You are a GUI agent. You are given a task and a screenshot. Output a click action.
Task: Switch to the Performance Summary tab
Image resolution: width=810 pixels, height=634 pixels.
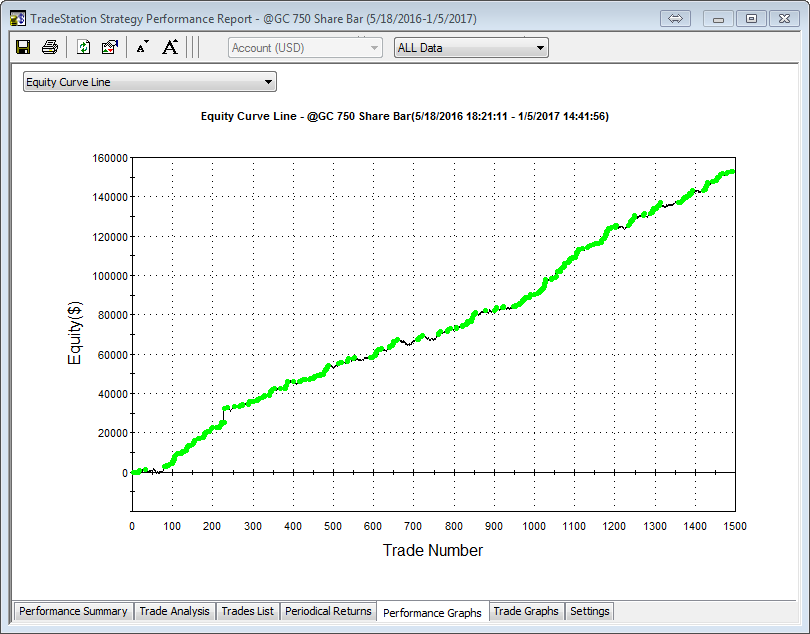[x=73, y=611]
